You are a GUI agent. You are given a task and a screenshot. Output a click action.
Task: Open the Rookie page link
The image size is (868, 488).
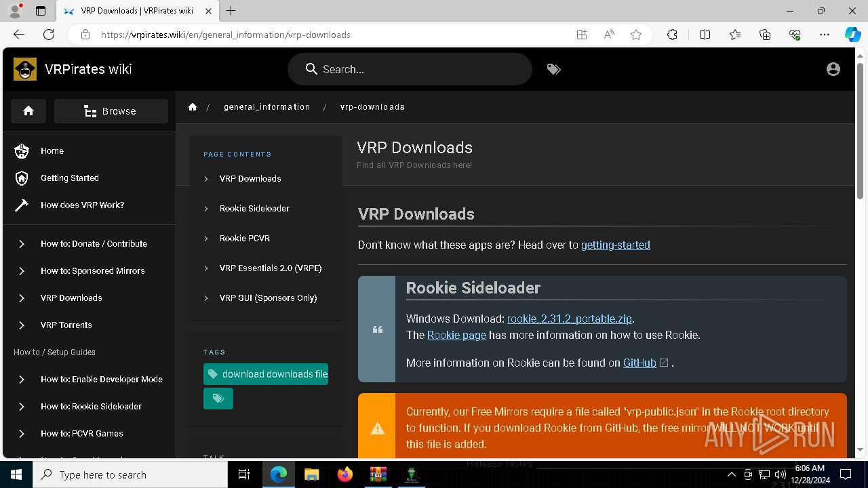pyautogui.click(x=456, y=335)
